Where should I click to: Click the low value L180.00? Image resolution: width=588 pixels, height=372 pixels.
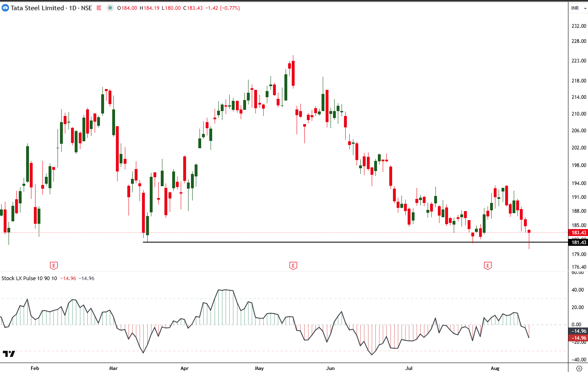[171, 8]
